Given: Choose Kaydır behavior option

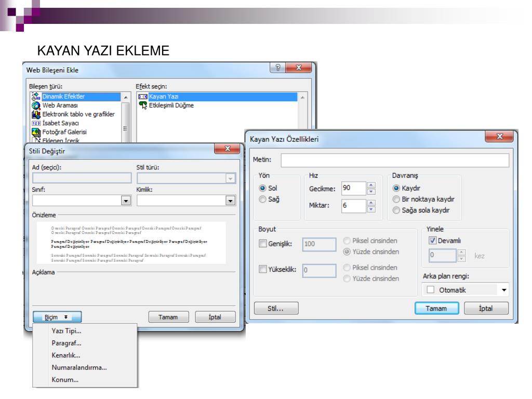Looking at the screenshot, I should pyautogui.click(x=396, y=188).
